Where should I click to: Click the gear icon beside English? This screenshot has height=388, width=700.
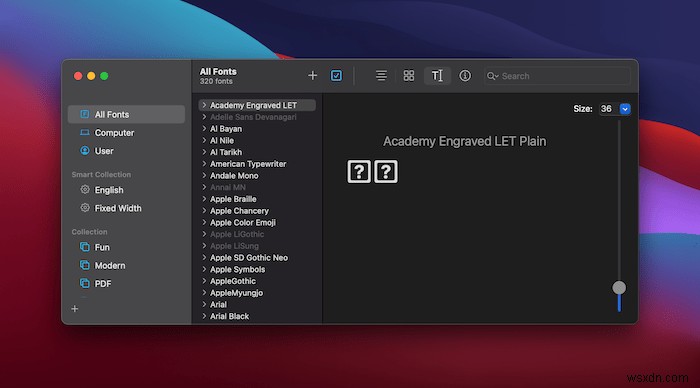coord(84,189)
